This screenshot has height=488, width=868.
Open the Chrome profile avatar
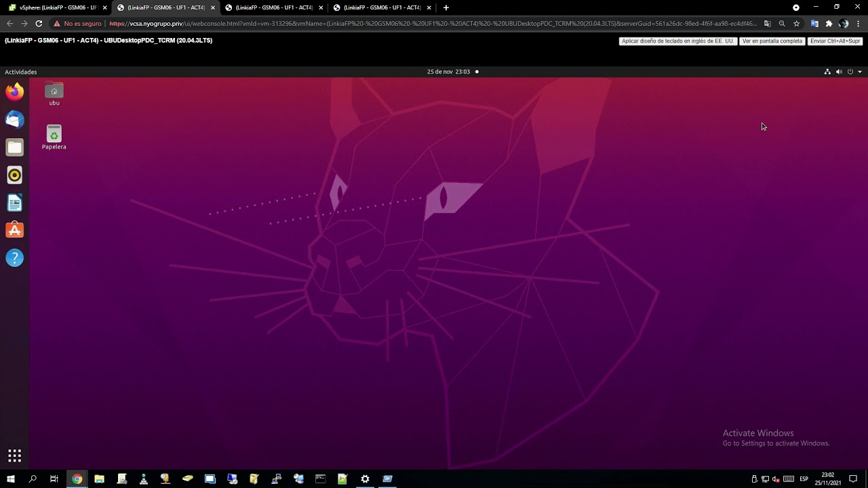(844, 24)
